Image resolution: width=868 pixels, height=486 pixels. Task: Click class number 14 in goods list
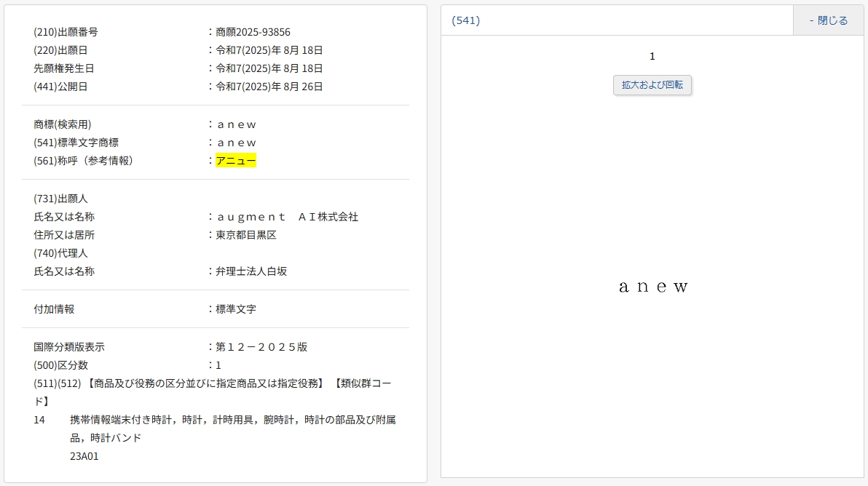pyautogui.click(x=39, y=420)
